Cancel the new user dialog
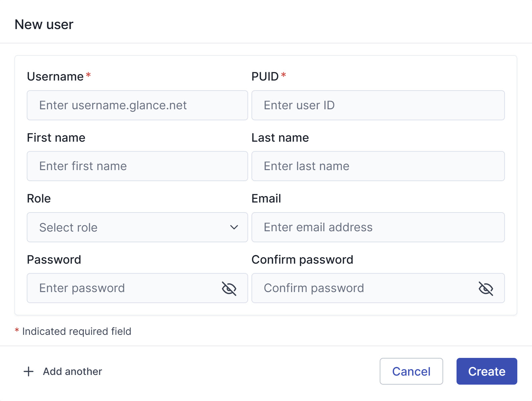 pyautogui.click(x=411, y=371)
